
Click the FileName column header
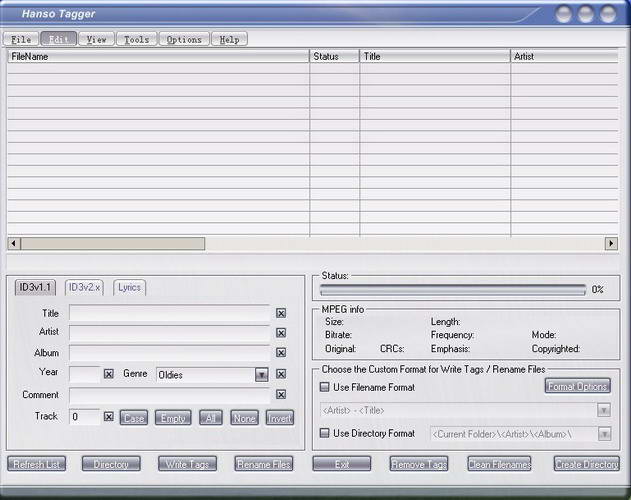point(158,56)
